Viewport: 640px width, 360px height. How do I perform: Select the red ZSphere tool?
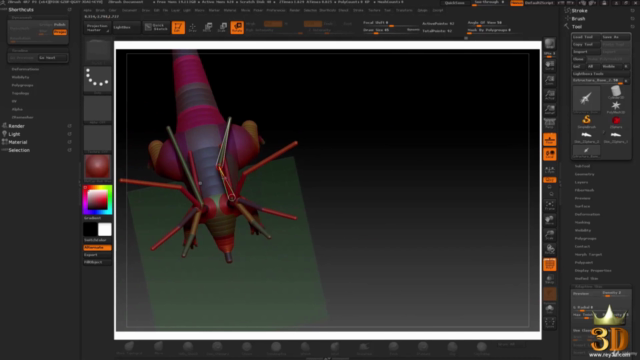(616, 121)
